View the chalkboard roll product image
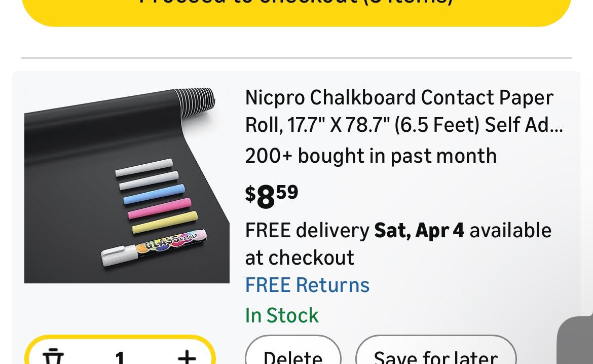593x364 pixels. click(127, 185)
